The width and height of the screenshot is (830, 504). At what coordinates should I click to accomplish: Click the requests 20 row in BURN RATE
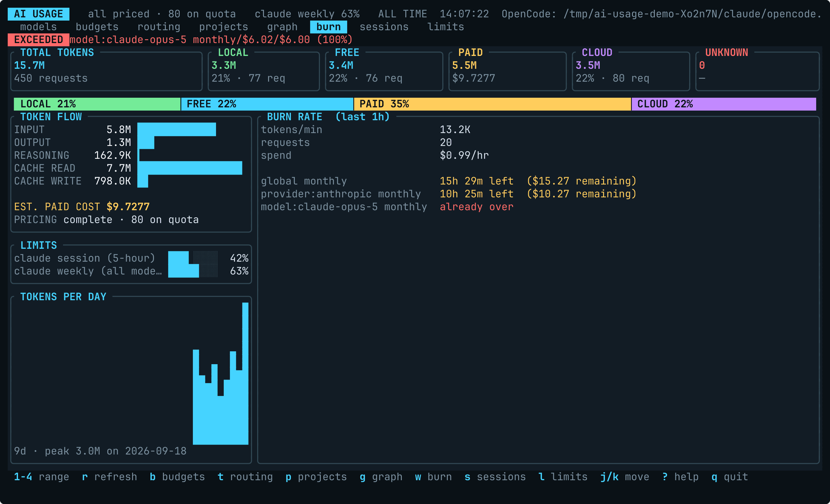(356, 142)
